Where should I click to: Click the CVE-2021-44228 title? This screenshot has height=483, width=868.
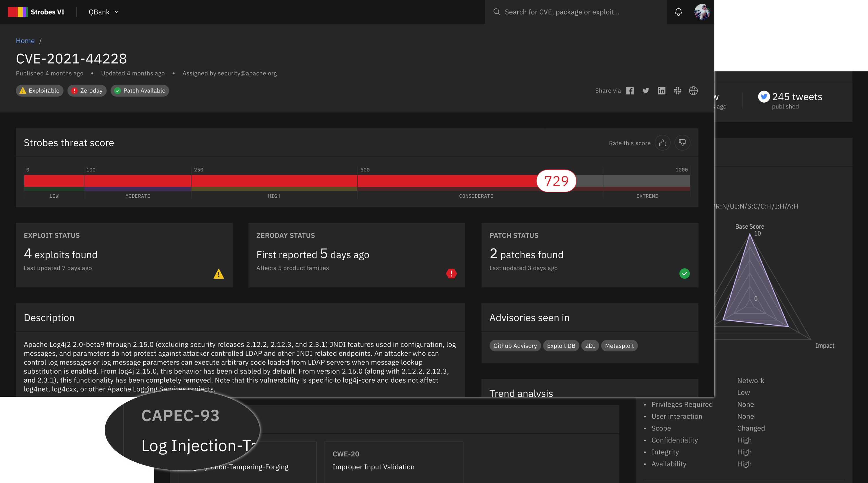pyautogui.click(x=71, y=59)
